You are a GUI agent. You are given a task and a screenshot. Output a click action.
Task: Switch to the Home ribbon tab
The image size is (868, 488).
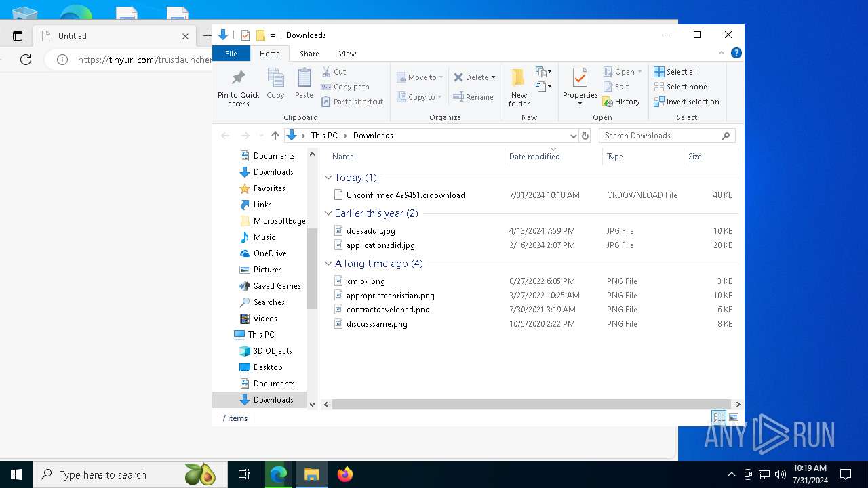click(270, 54)
